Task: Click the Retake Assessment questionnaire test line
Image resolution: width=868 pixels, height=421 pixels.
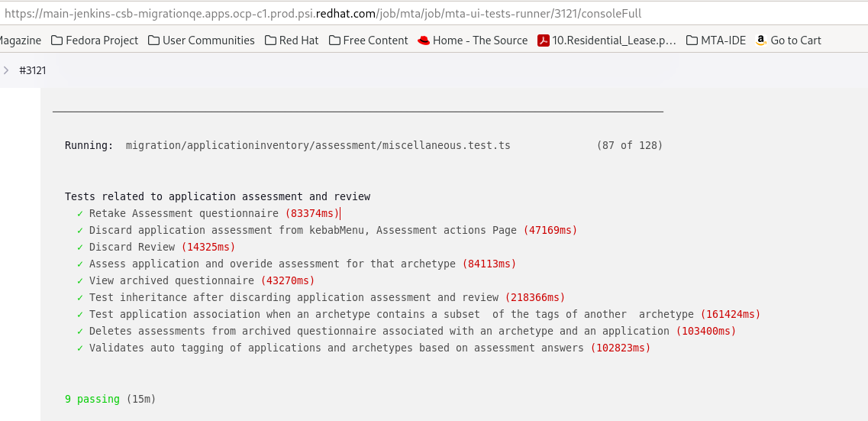Action: pos(183,213)
